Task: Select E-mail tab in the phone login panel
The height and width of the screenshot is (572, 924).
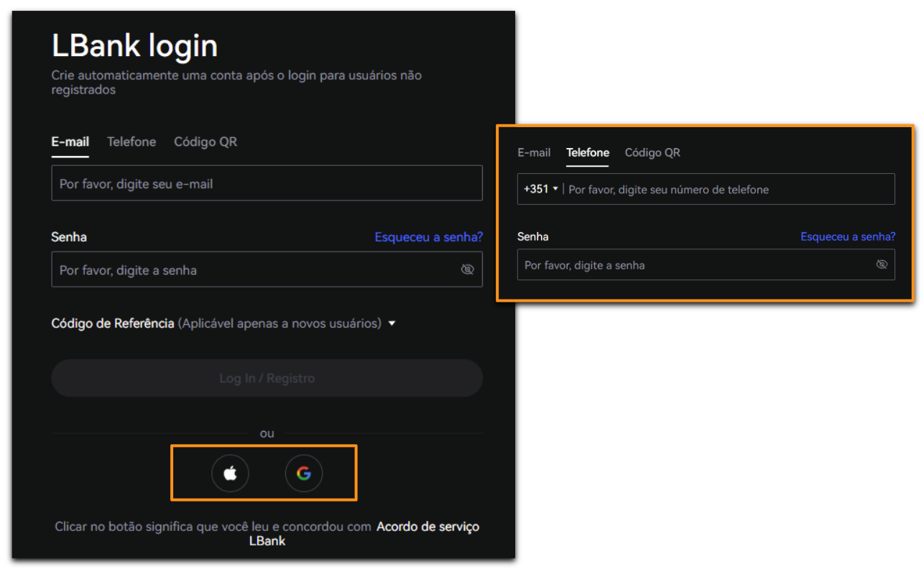Action: pos(534,152)
